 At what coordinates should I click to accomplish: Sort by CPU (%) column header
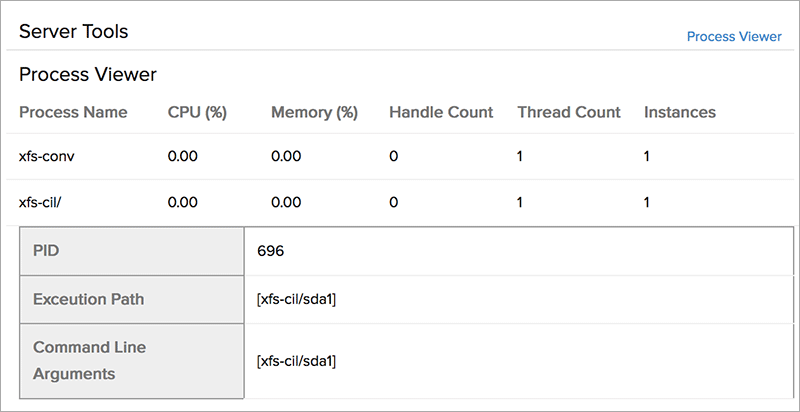[197, 112]
